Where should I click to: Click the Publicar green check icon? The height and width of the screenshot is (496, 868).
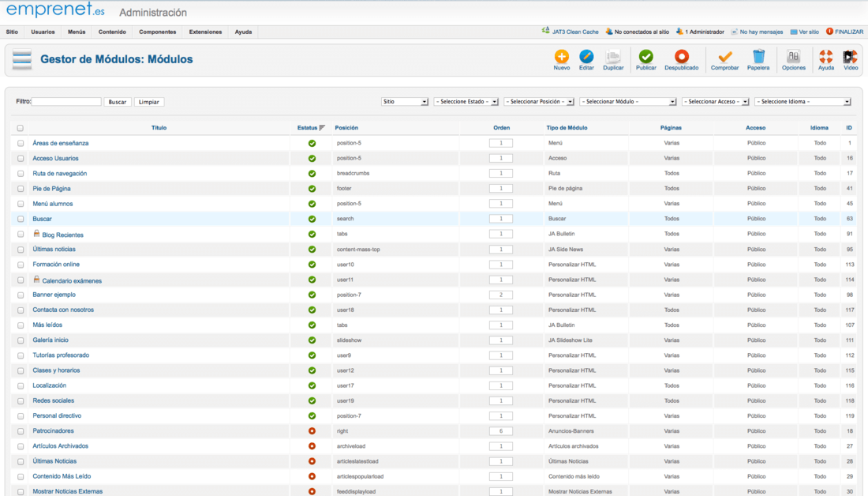[x=646, y=57]
